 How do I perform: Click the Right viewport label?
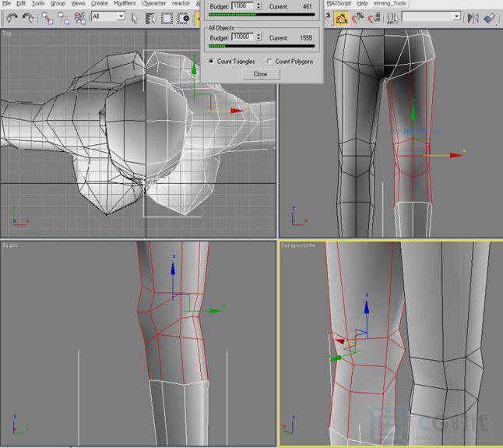coord(10,245)
